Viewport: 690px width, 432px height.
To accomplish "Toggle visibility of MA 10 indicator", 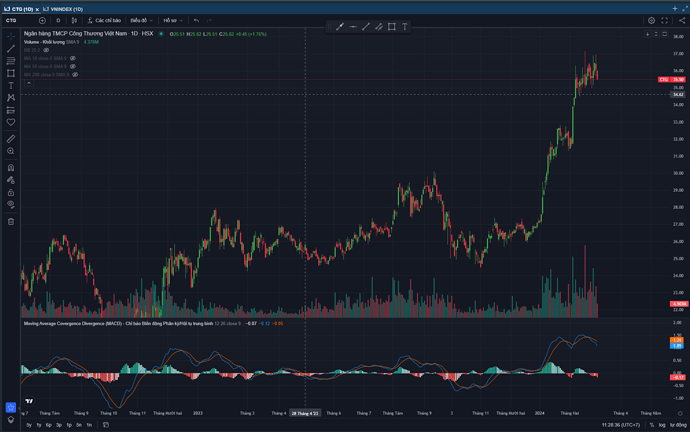I will click(73, 58).
